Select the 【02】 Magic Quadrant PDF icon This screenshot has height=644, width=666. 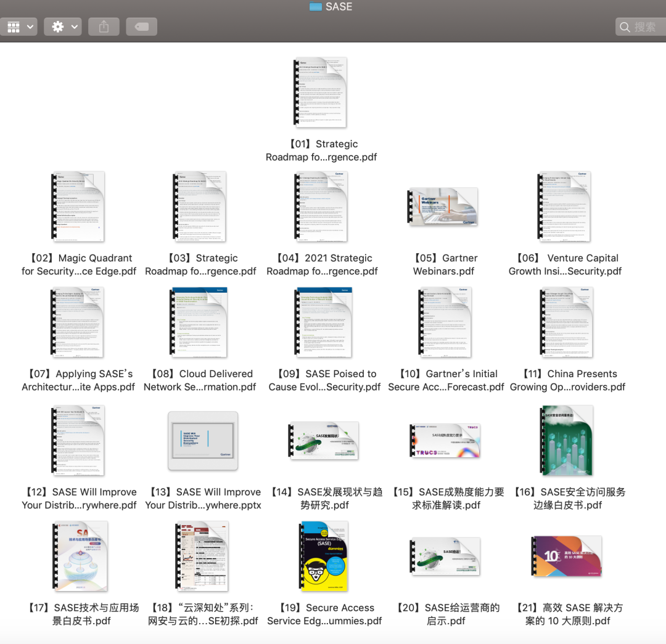coord(78,206)
